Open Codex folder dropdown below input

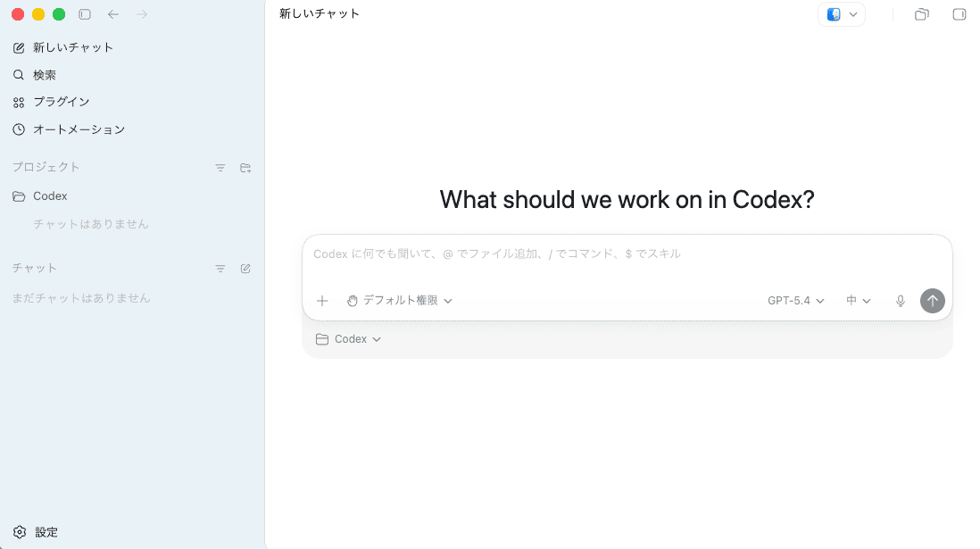(x=348, y=339)
